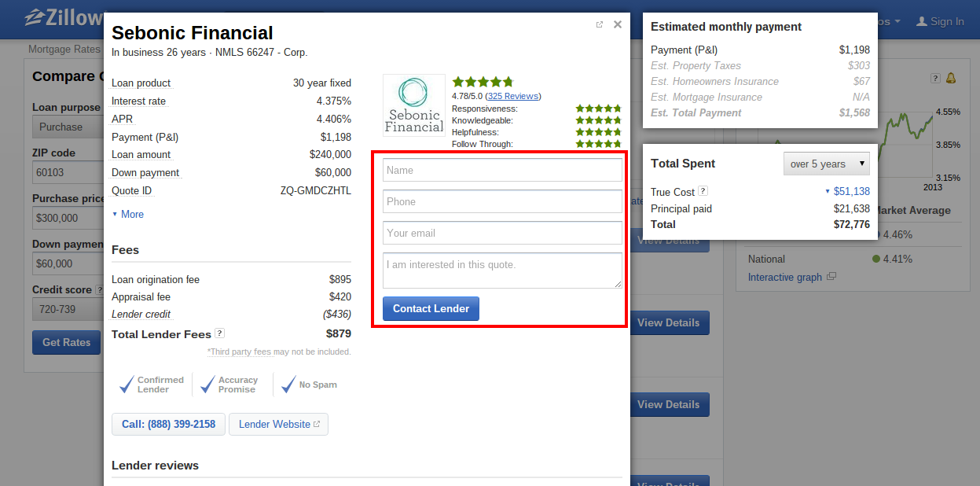Click the Contact Lender button

tap(431, 308)
